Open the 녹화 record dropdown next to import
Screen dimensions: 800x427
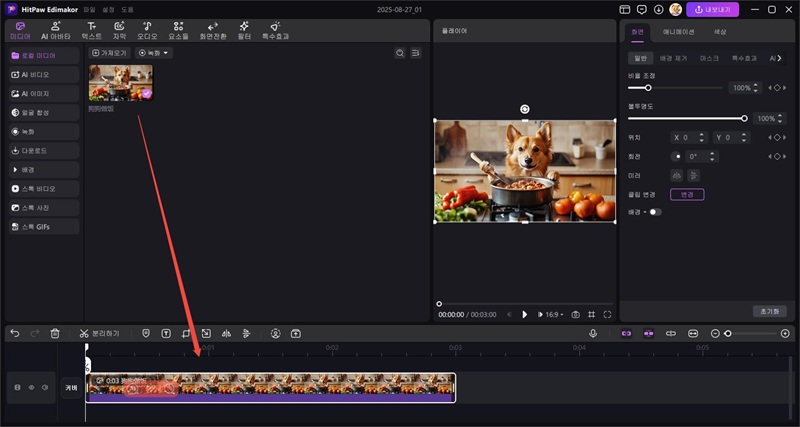pos(154,53)
